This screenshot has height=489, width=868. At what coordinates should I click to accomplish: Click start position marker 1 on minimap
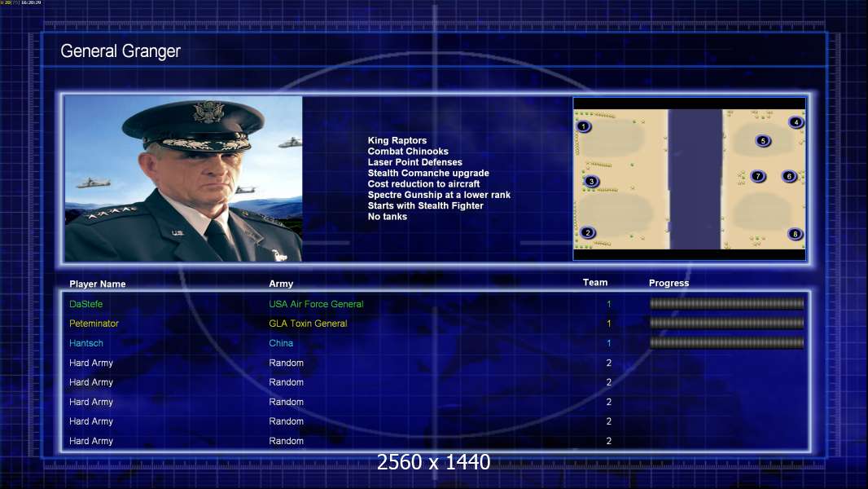click(x=583, y=126)
